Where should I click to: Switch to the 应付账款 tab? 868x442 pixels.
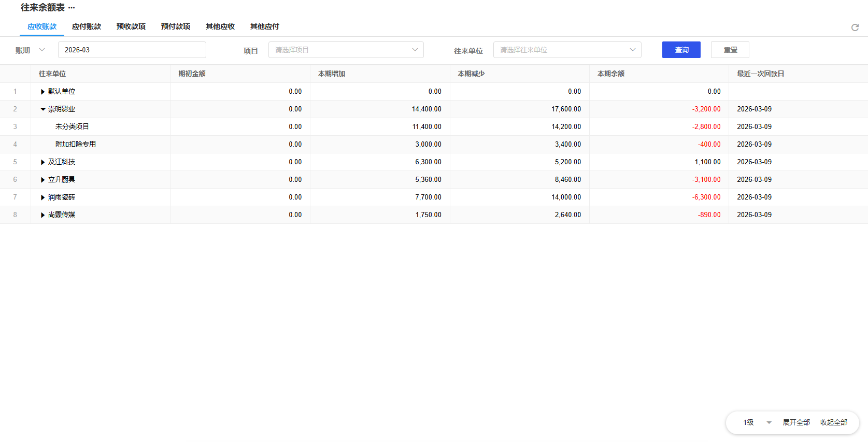click(x=87, y=26)
